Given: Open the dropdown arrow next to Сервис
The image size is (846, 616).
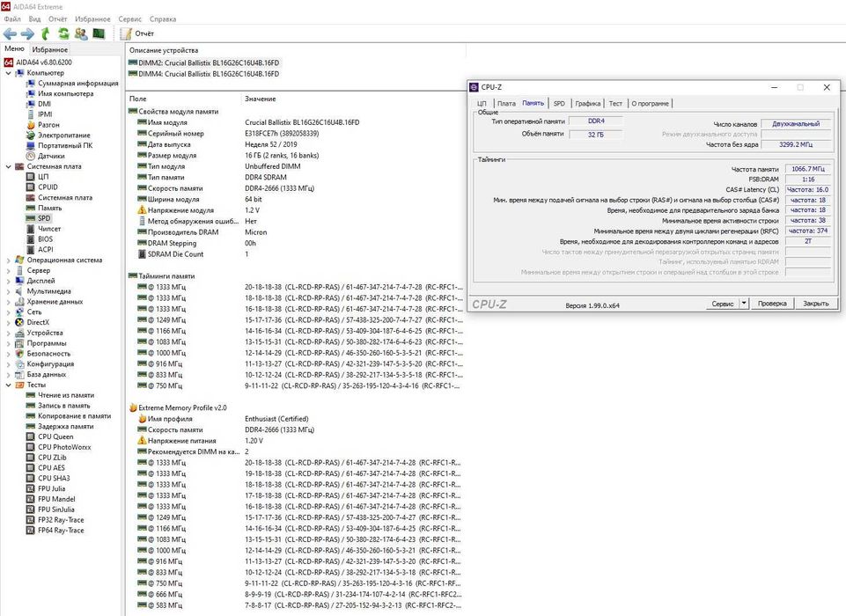Looking at the screenshot, I should (744, 304).
